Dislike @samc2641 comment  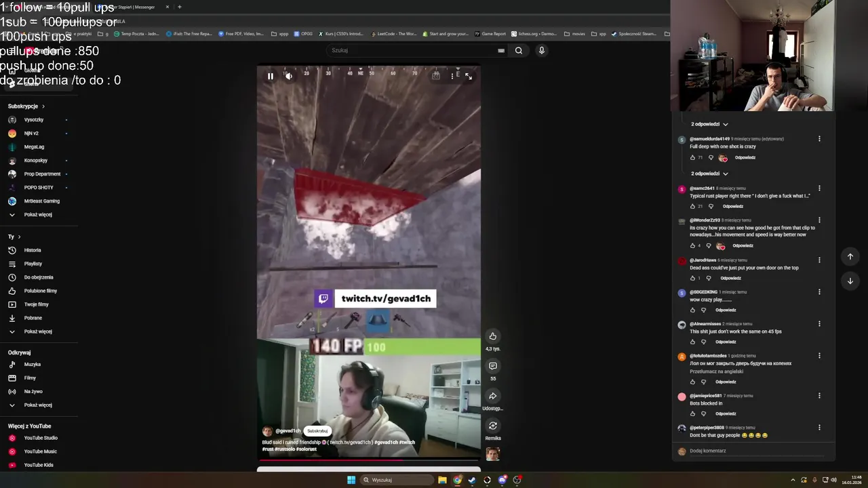pyautogui.click(x=711, y=206)
